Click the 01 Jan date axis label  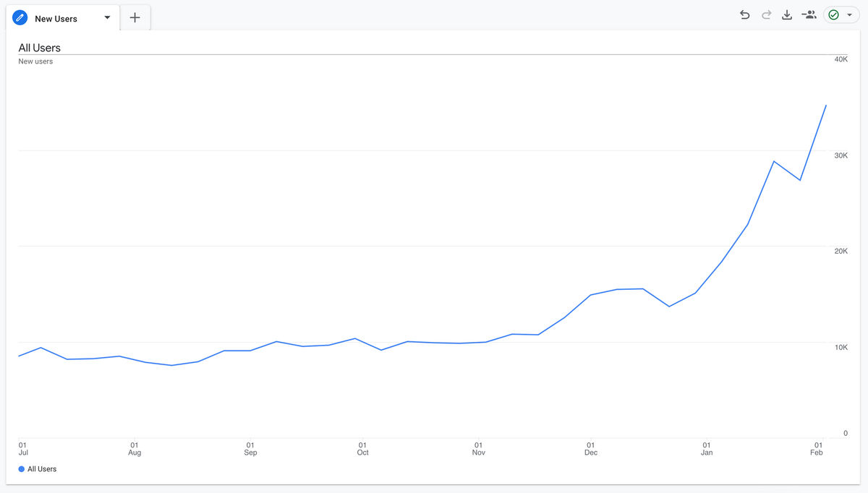click(707, 449)
